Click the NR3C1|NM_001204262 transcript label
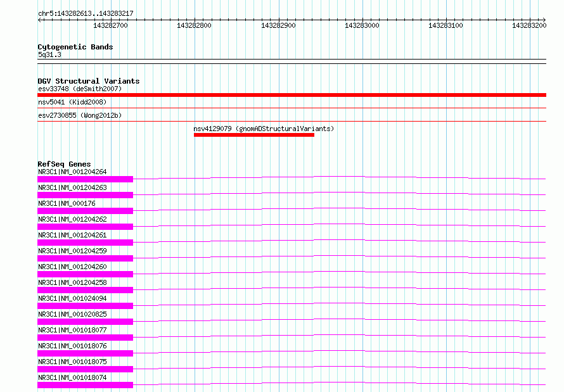Viewport: 564px width, 392px height. tap(72, 219)
